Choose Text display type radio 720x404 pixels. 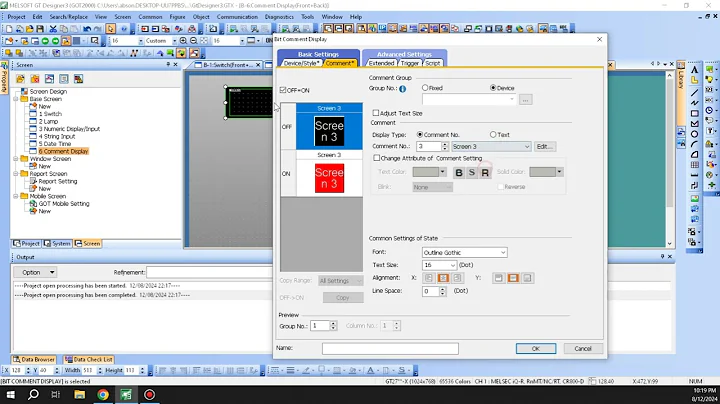[493, 135]
